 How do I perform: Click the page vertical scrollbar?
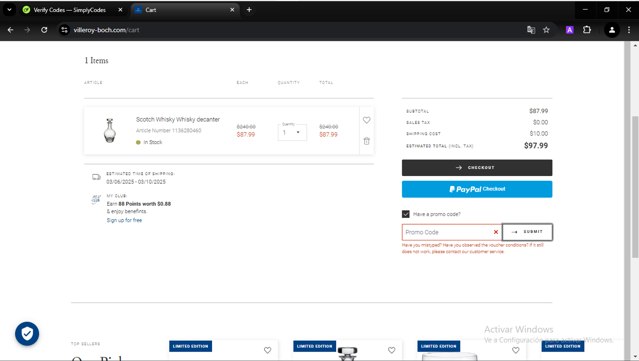coord(635,186)
